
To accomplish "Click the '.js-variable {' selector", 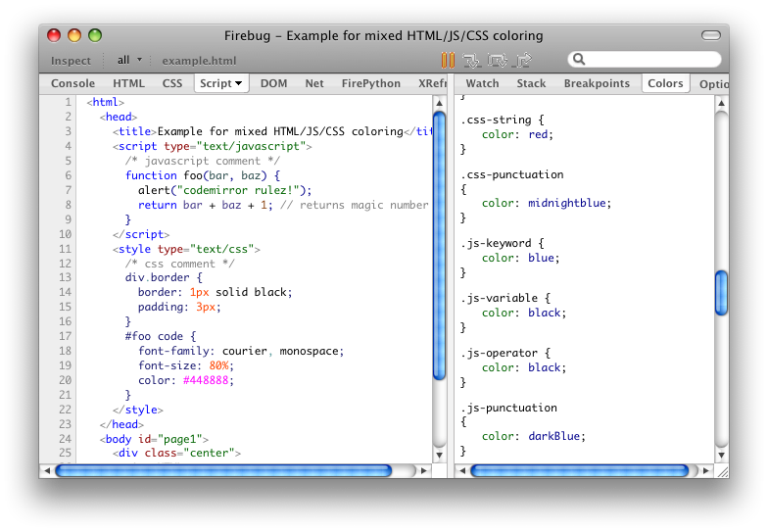I will [x=505, y=298].
